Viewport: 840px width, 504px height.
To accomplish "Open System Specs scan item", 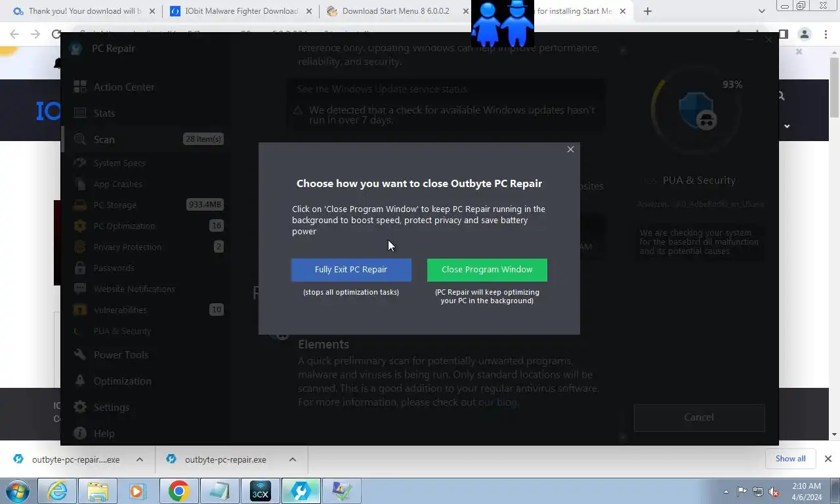I will [119, 163].
